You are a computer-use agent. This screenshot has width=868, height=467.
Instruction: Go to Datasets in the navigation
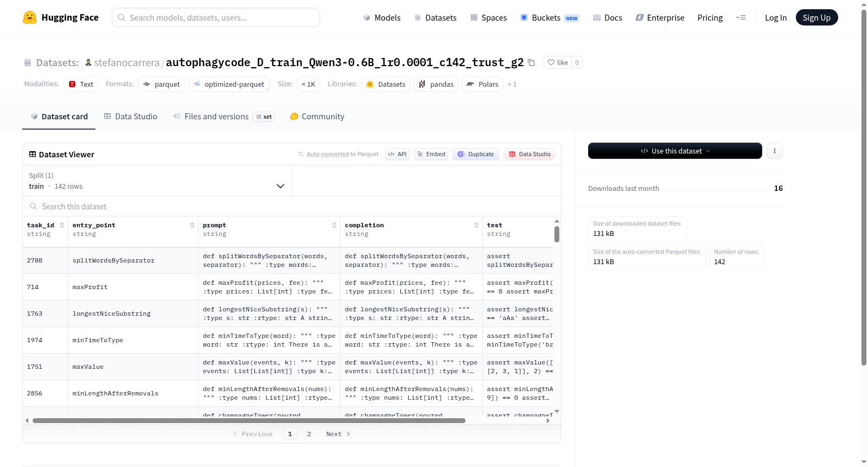pyautogui.click(x=436, y=17)
